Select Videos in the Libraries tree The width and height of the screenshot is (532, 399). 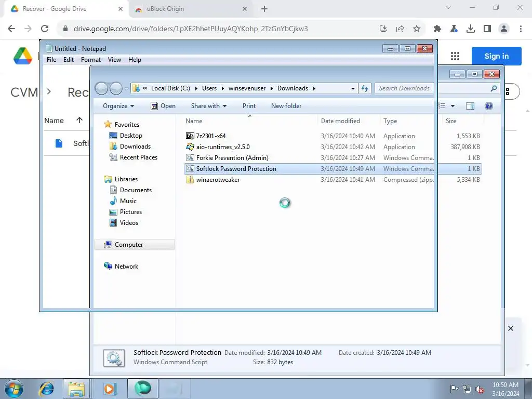click(129, 222)
